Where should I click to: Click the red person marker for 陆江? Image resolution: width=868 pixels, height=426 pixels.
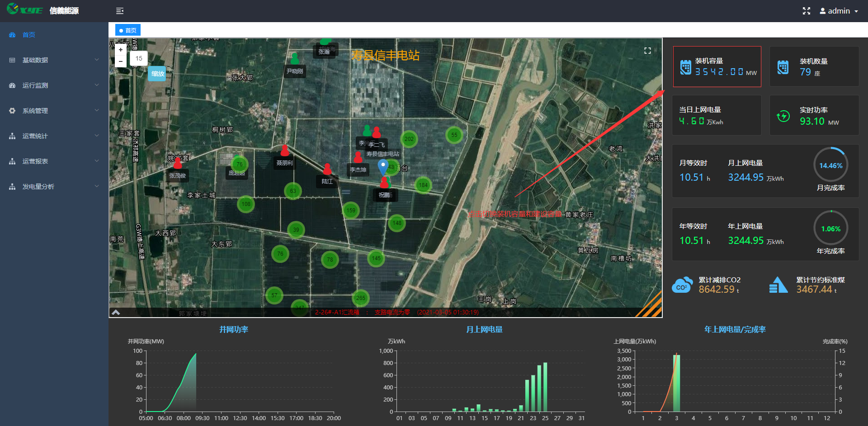click(x=327, y=169)
